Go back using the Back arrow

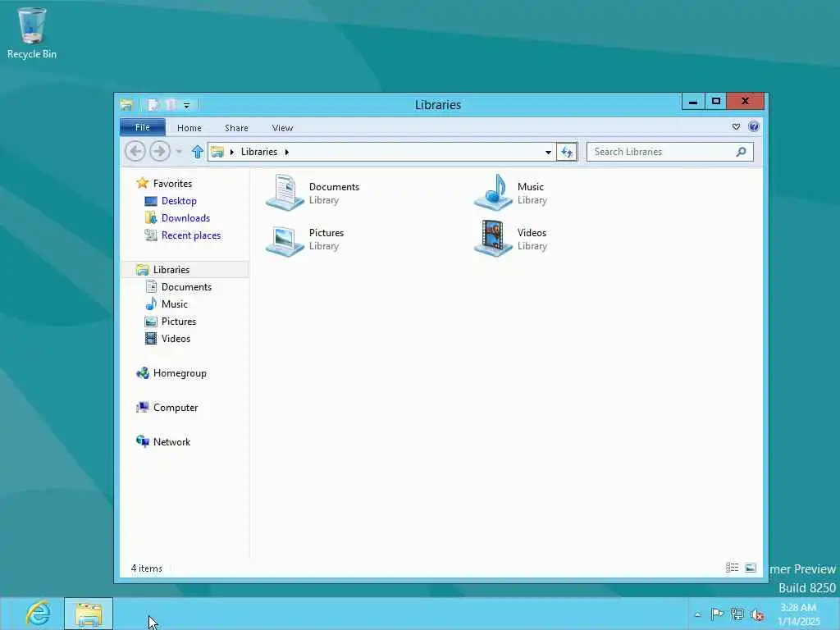pos(135,152)
